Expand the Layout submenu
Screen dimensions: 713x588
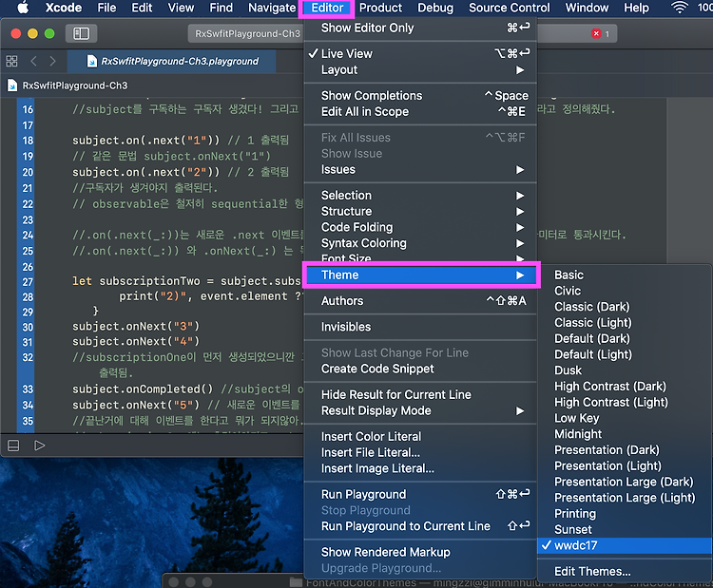[419, 70]
